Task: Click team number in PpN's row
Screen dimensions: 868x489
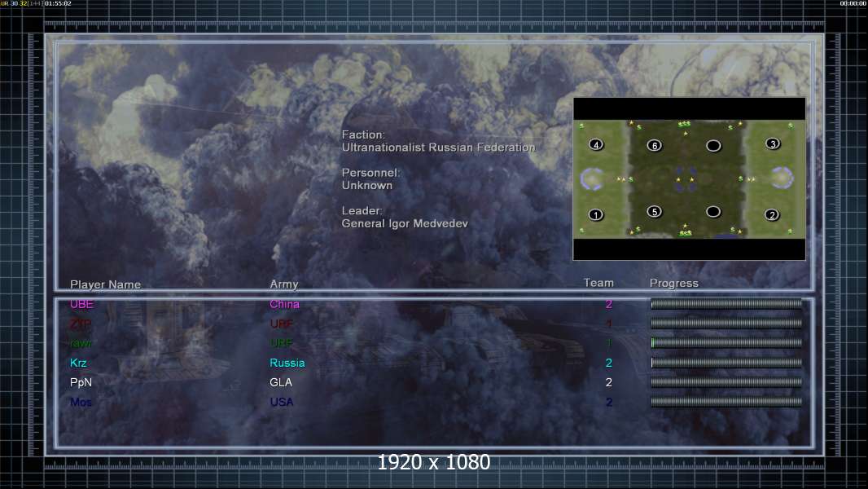Action: click(x=608, y=382)
